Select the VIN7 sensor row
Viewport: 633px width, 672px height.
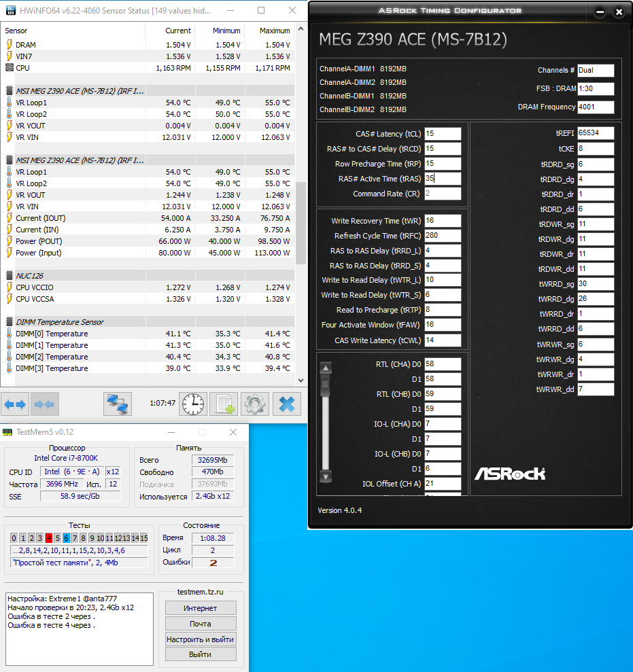tap(148, 56)
